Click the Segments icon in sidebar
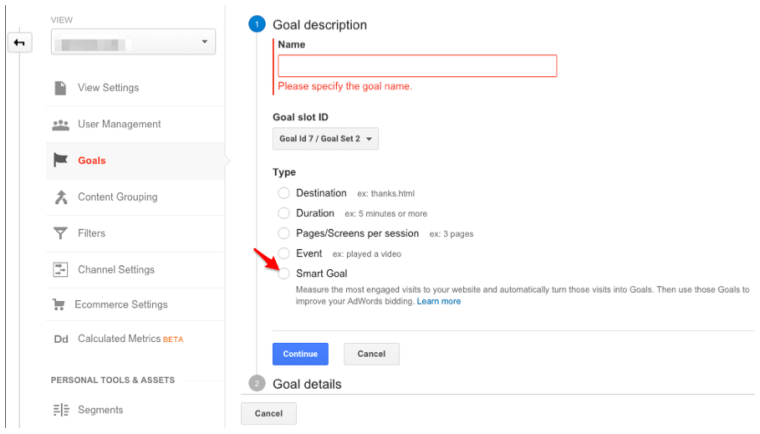Screen dimensions: 760x434 point(60,409)
